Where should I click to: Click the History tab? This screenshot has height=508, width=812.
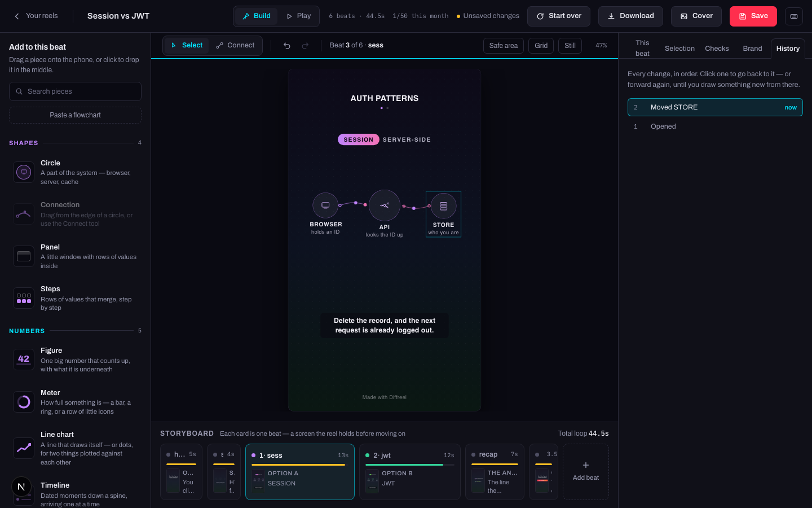pyautogui.click(x=788, y=49)
